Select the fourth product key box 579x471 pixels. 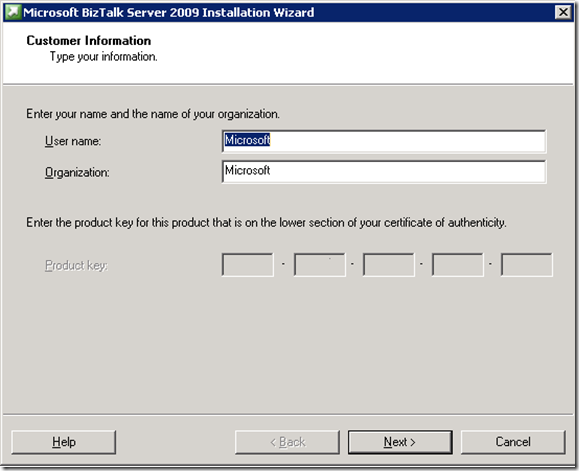pos(458,265)
